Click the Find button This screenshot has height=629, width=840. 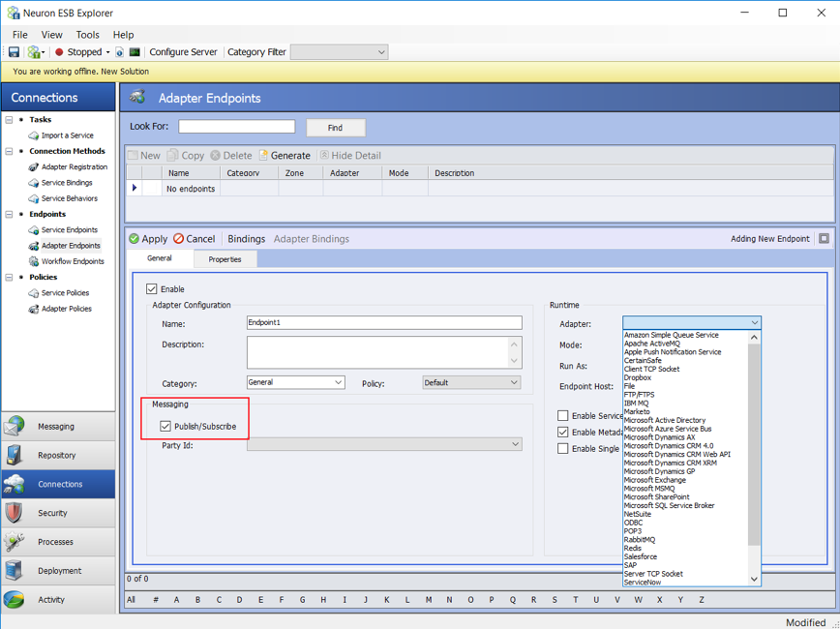point(336,128)
